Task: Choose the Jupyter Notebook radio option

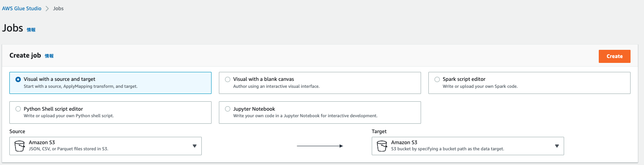Action: 228,109
